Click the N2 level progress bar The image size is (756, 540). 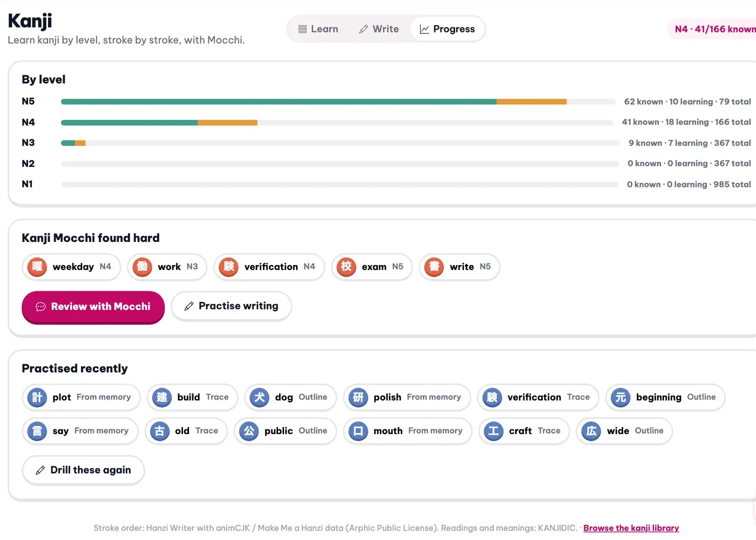tap(340, 164)
